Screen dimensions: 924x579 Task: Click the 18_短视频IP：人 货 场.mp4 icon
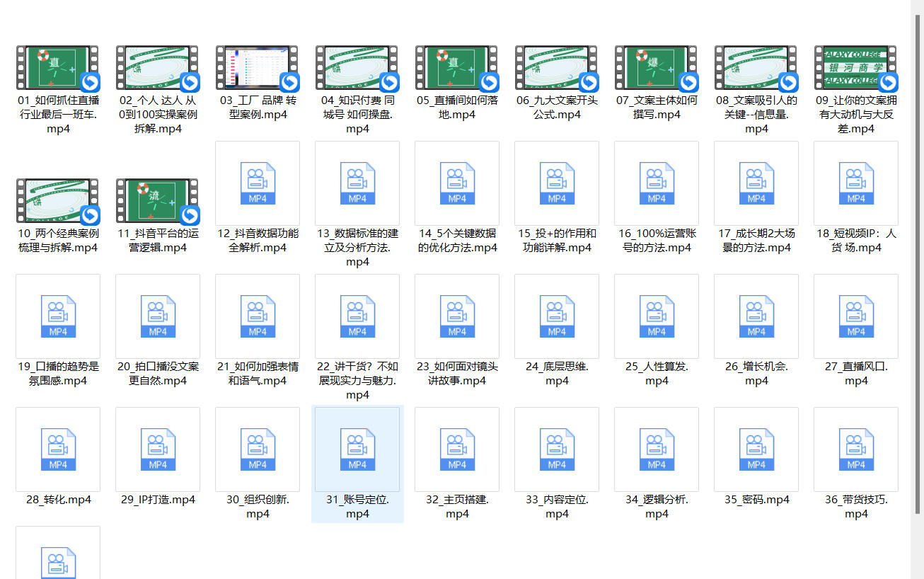[856, 183]
